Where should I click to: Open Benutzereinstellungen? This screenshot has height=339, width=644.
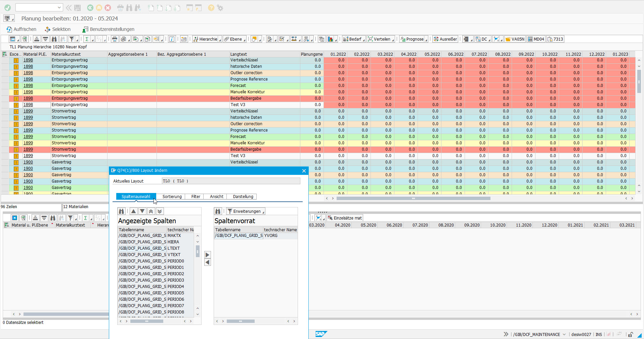click(108, 29)
